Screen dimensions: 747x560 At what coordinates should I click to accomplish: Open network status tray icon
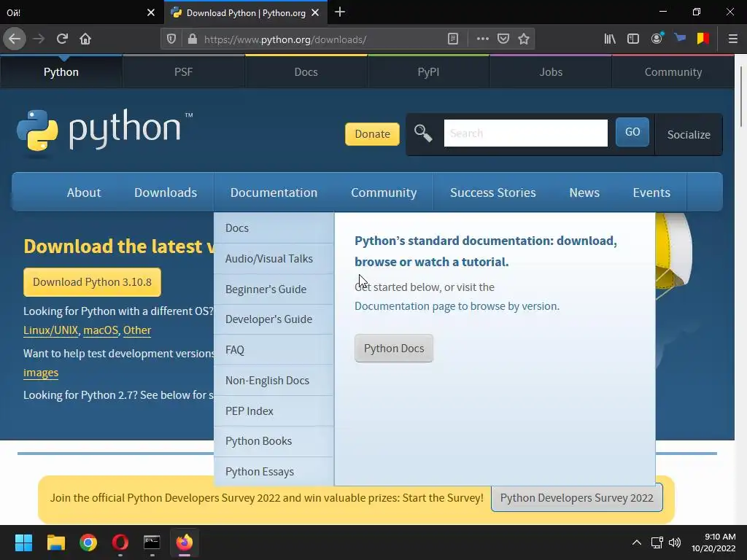tap(657, 542)
